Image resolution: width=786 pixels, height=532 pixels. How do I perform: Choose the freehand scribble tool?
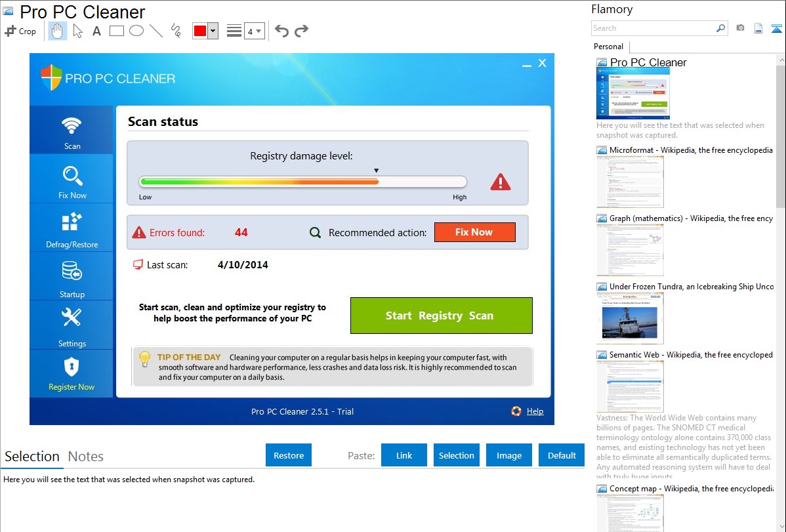176,31
